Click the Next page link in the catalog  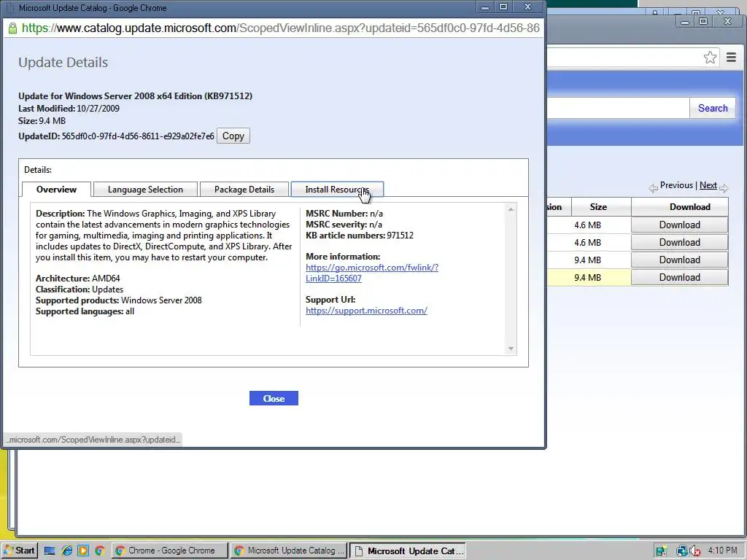tap(708, 185)
